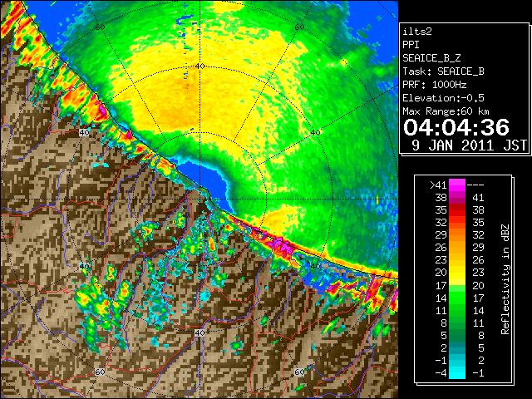Image resolution: width=532 pixels, height=399 pixels.
Task: Click the Reflectivity in dBZ axis label
Action: (505, 279)
